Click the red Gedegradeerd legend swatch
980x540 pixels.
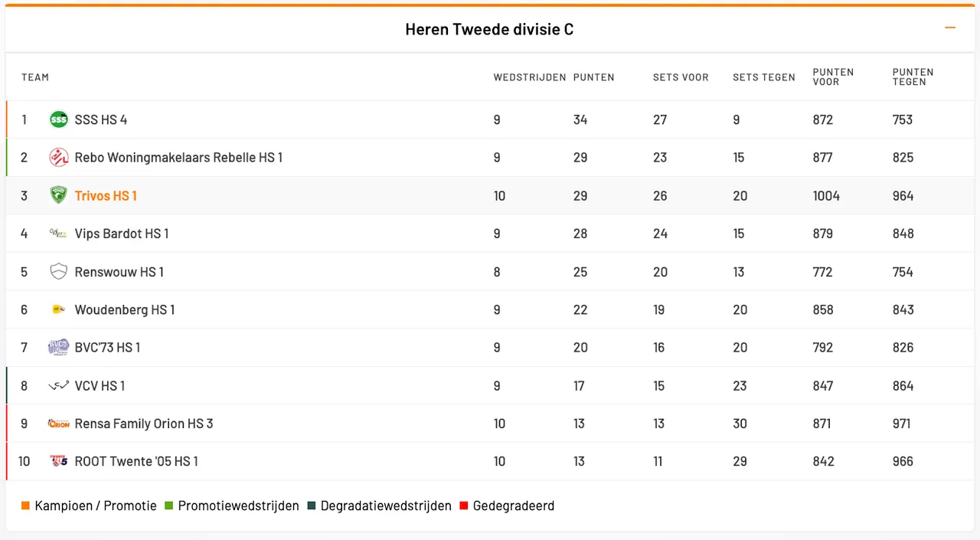pos(463,506)
